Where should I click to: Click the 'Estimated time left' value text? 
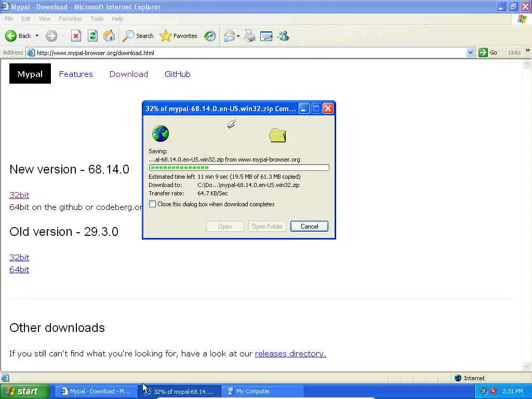point(249,177)
